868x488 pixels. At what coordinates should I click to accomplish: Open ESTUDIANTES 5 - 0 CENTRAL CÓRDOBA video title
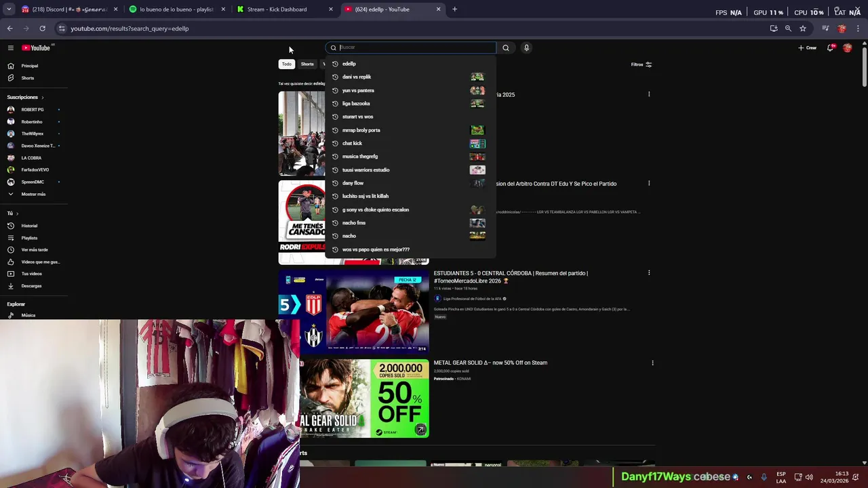pyautogui.click(x=511, y=277)
